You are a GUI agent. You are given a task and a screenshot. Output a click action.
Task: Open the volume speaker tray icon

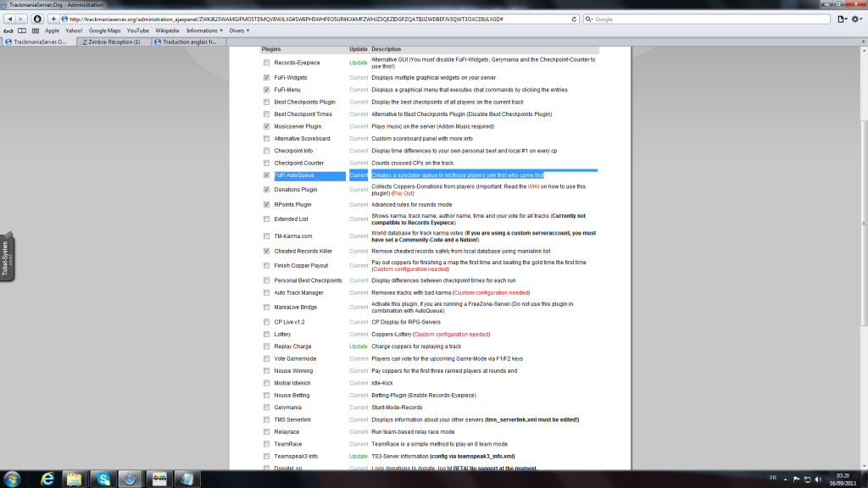[818, 480]
